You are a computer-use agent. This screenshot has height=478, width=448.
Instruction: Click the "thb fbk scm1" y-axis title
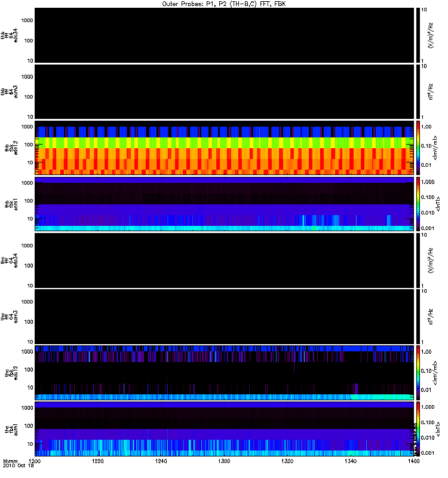[11, 204]
